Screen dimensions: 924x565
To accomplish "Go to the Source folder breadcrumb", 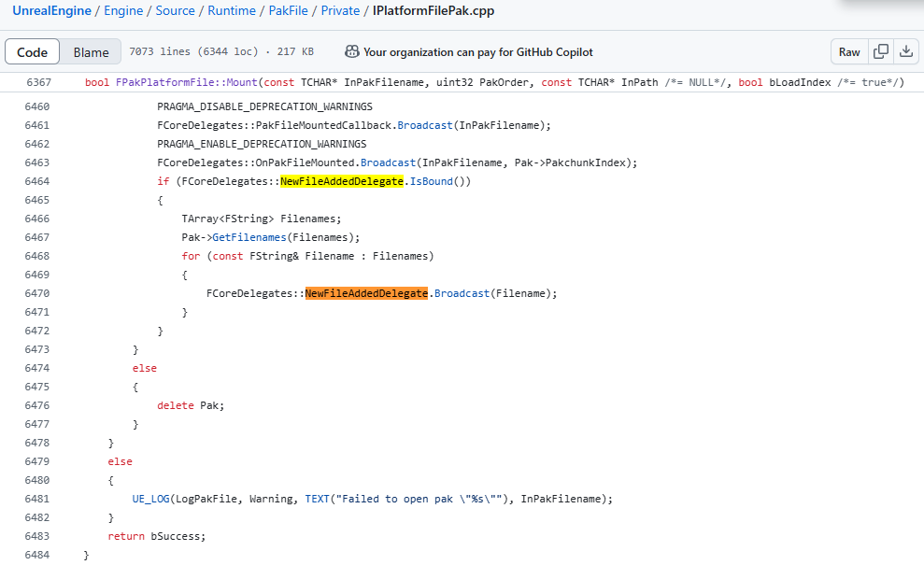I will coord(176,10).
